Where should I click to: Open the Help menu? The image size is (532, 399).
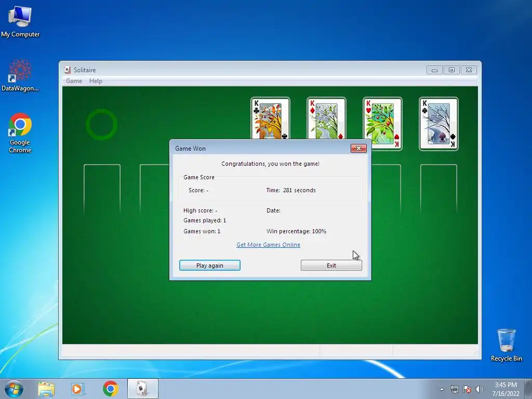pyautogui.click(x=96, y=81)
